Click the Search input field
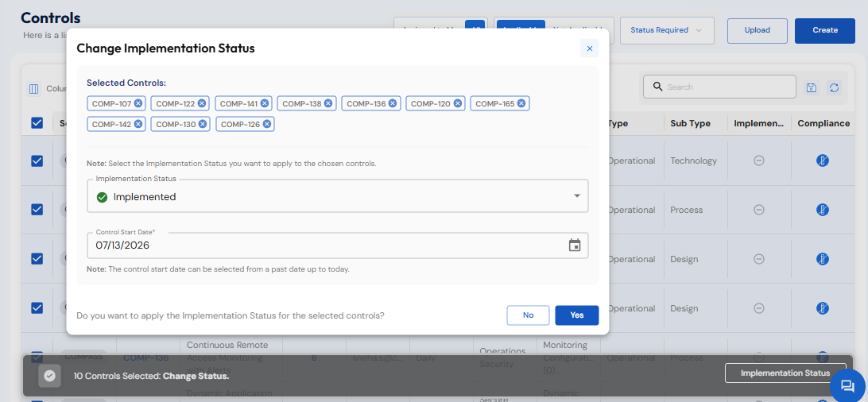This screenshot has width=868, height=402. 719,87
